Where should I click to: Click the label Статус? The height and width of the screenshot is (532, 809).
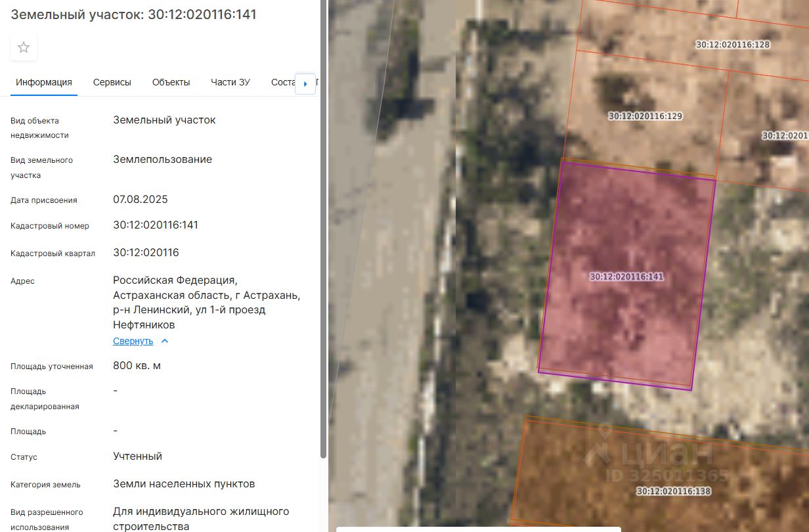pos(24,457)
